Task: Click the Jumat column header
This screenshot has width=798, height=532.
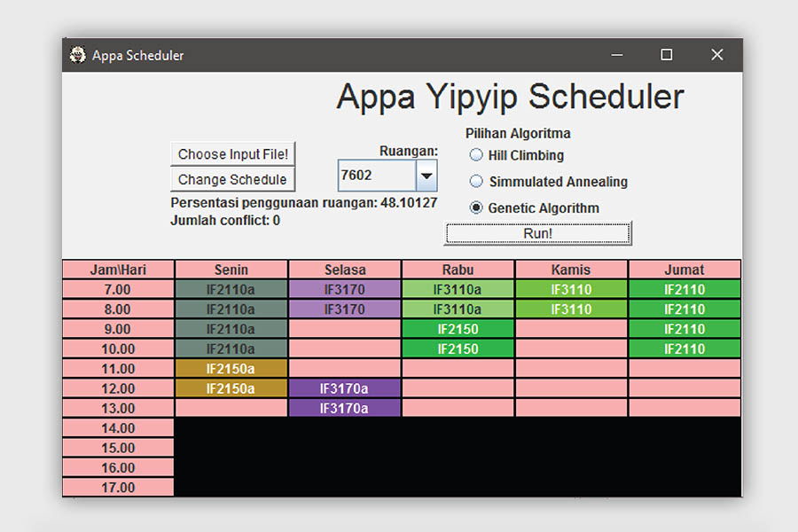Action: pyautogui.click(x=685, y=270)
